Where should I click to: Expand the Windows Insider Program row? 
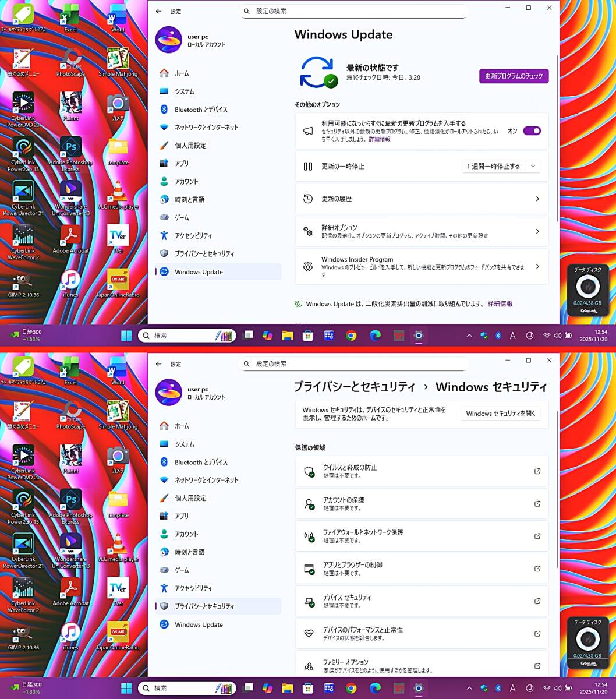422,267
